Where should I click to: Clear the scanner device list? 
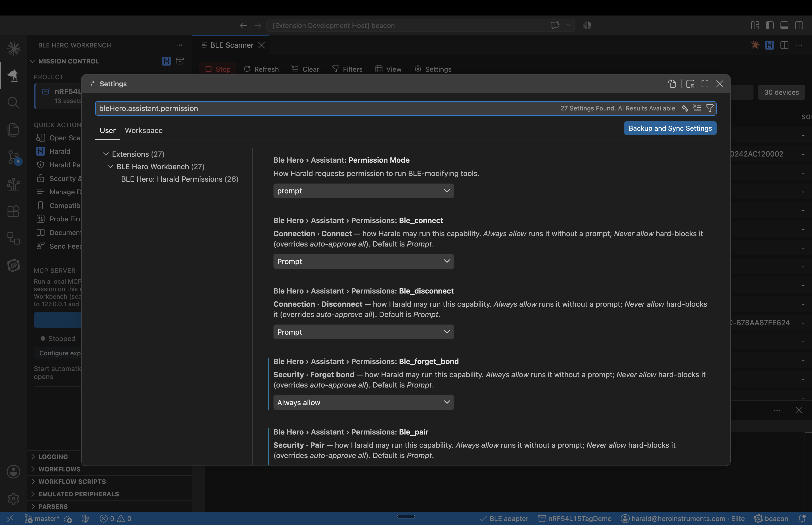(305, 69)
